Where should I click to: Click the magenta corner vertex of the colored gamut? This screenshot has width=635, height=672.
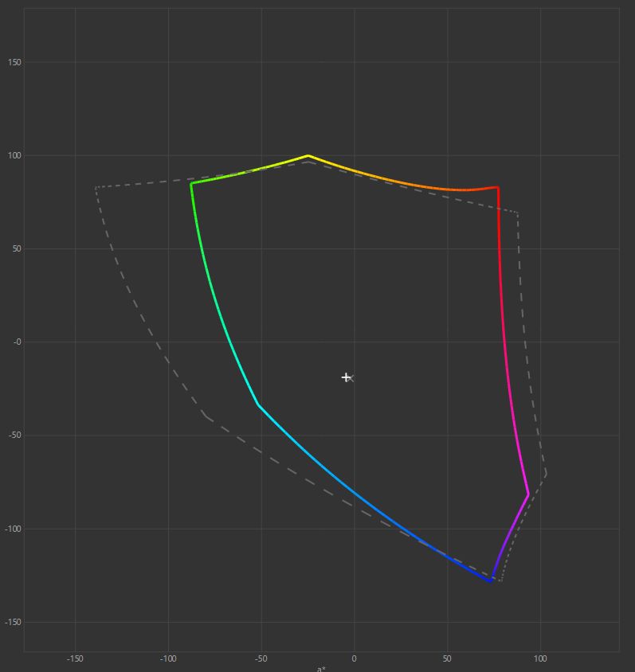pyautogui.click(x=528, y=494)
